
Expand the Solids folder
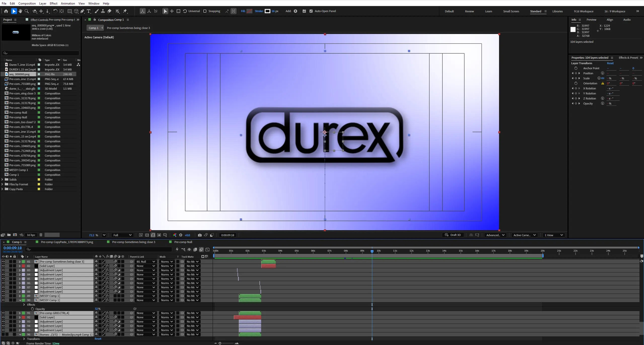[2, 180]
